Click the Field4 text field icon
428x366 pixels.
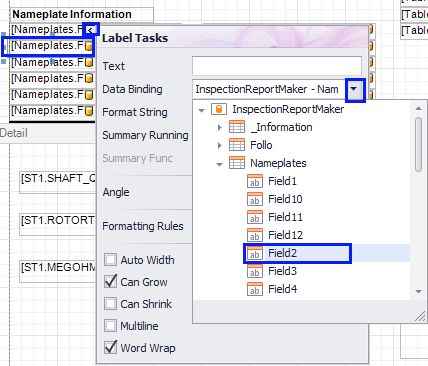[x=255, y=289]
